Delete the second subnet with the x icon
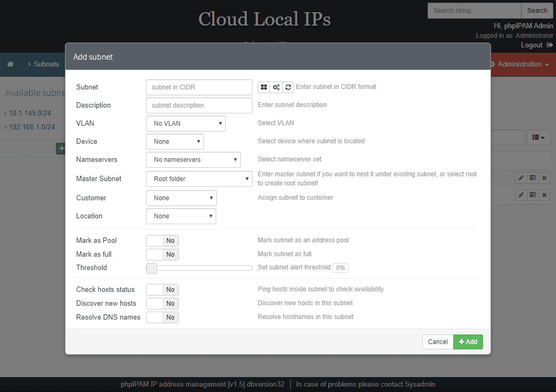Screen dimensions: 556x392 [544, 194]
